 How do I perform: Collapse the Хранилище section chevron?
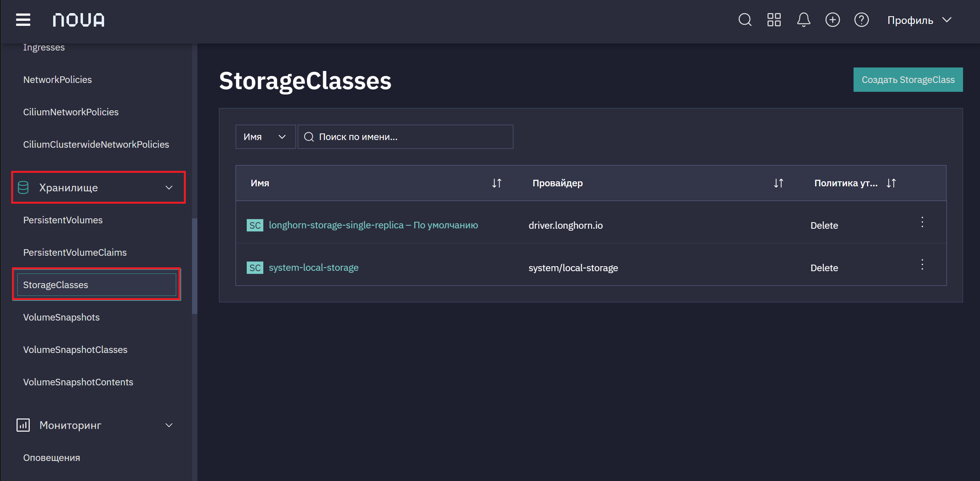click(169, 187)
